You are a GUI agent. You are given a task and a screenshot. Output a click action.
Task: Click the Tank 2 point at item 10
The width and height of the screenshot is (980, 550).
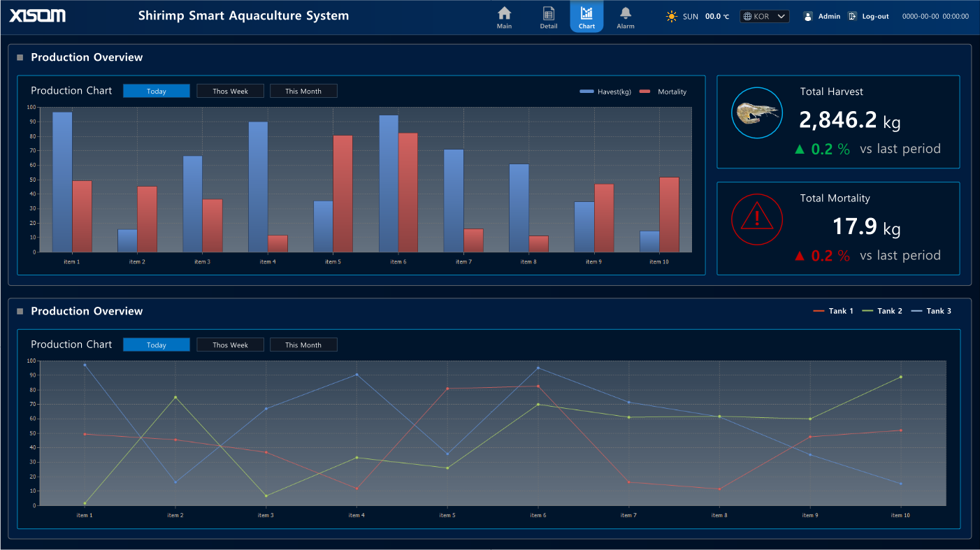900,377
